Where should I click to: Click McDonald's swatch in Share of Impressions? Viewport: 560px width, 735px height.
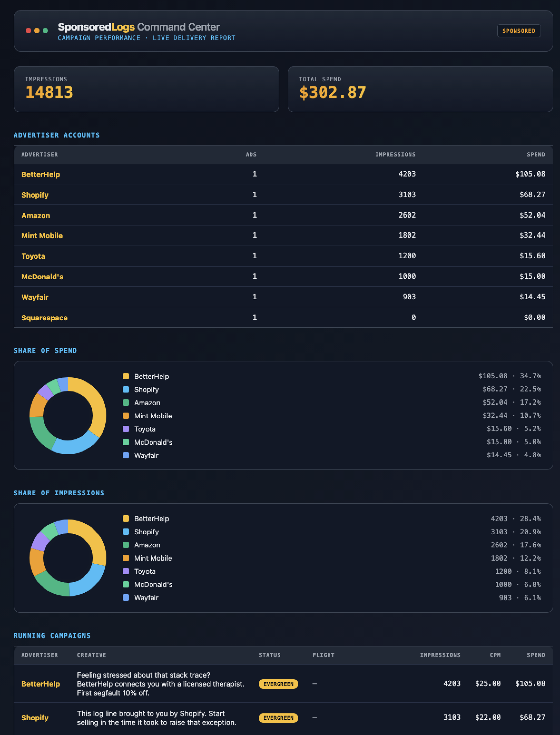coord(126,584)
